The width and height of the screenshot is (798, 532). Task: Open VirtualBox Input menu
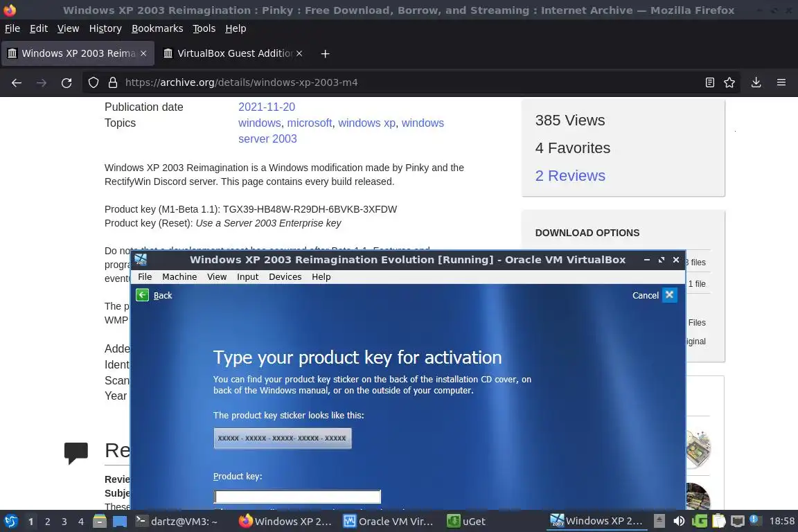click(x=248, y=276)
